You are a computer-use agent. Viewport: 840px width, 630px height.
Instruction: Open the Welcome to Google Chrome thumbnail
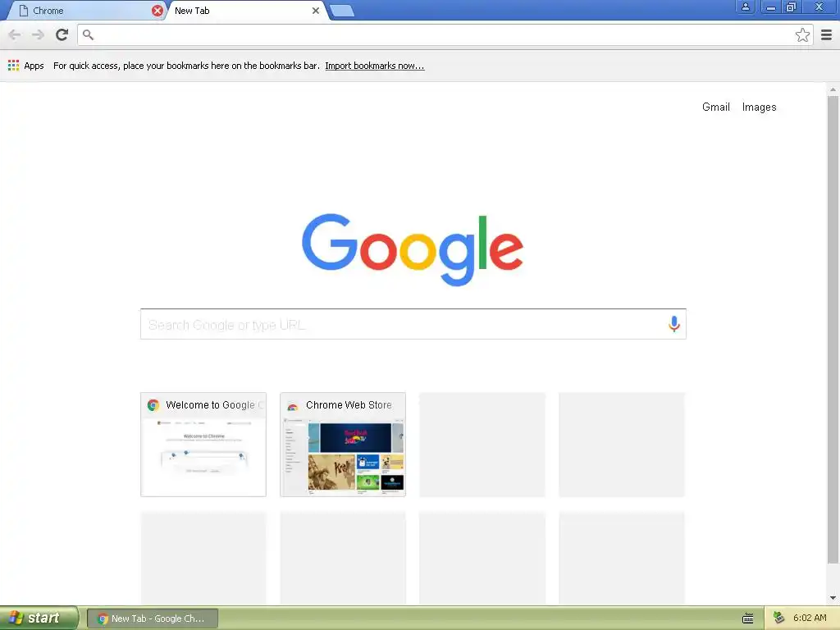203,445
